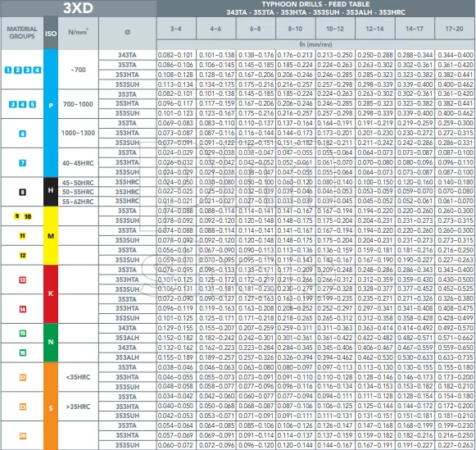Select green material group badge 16
The image size is (476, 450).
click(22, 352)
